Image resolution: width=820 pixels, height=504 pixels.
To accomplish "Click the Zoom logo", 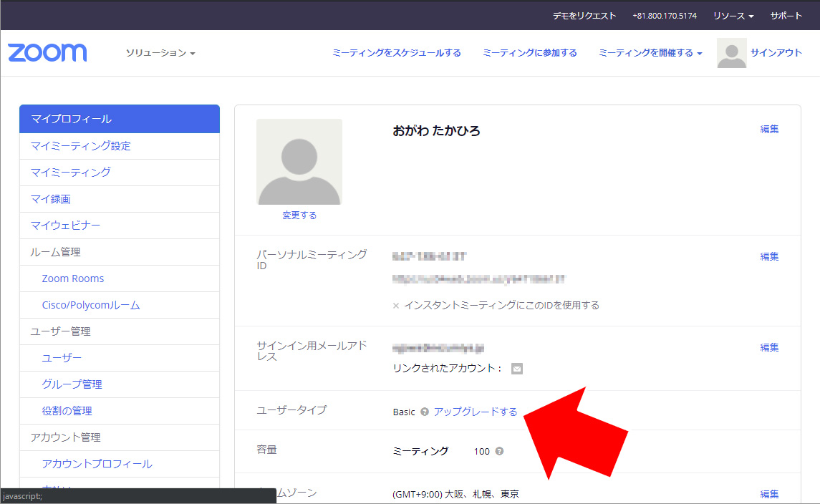I will [47, 53].
